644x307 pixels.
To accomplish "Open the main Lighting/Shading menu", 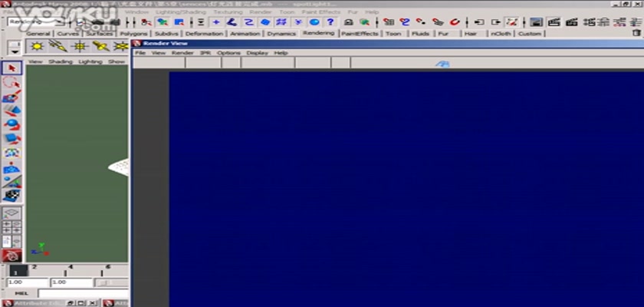I will (x=182, y=12).
